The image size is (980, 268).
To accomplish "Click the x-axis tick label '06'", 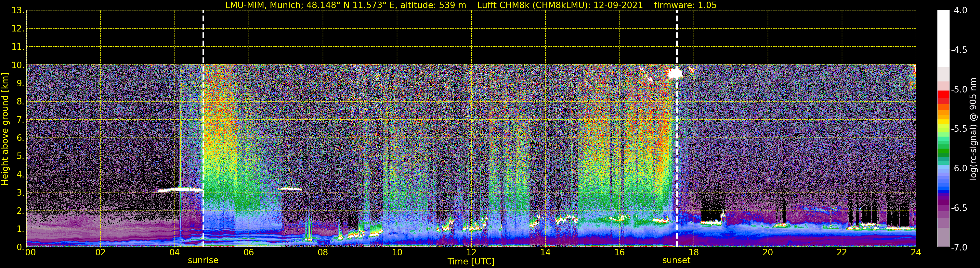I will click(x=248, y=252).
